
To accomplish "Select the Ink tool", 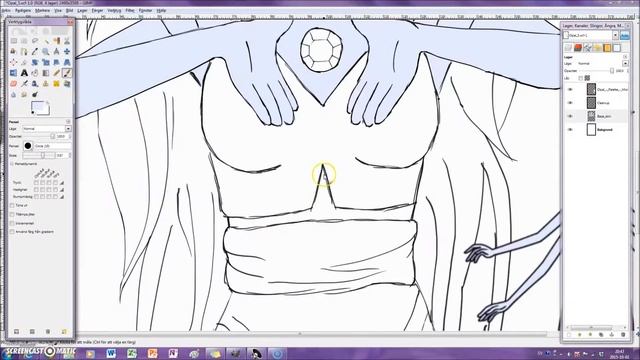I will click(35, 84).
